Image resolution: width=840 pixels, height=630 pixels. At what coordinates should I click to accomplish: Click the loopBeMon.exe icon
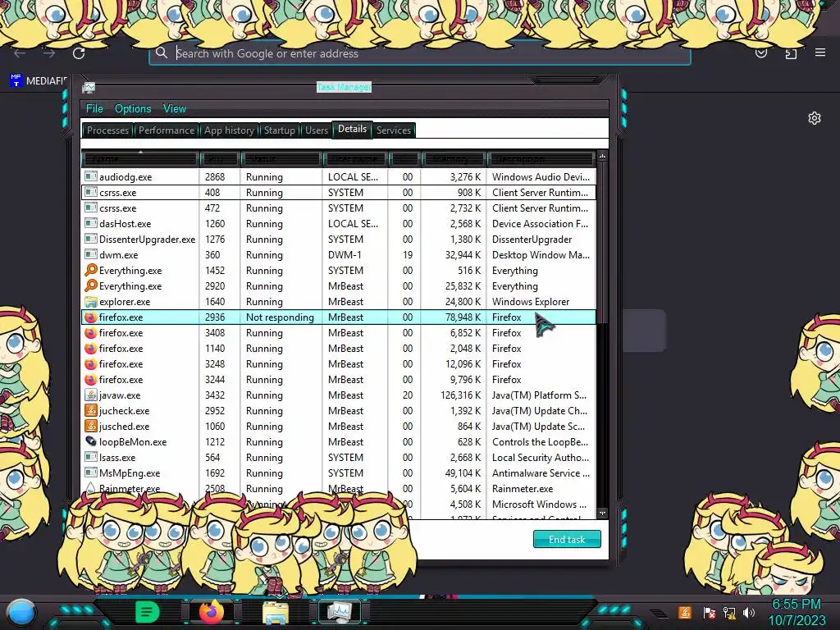(x=91, y=441)
